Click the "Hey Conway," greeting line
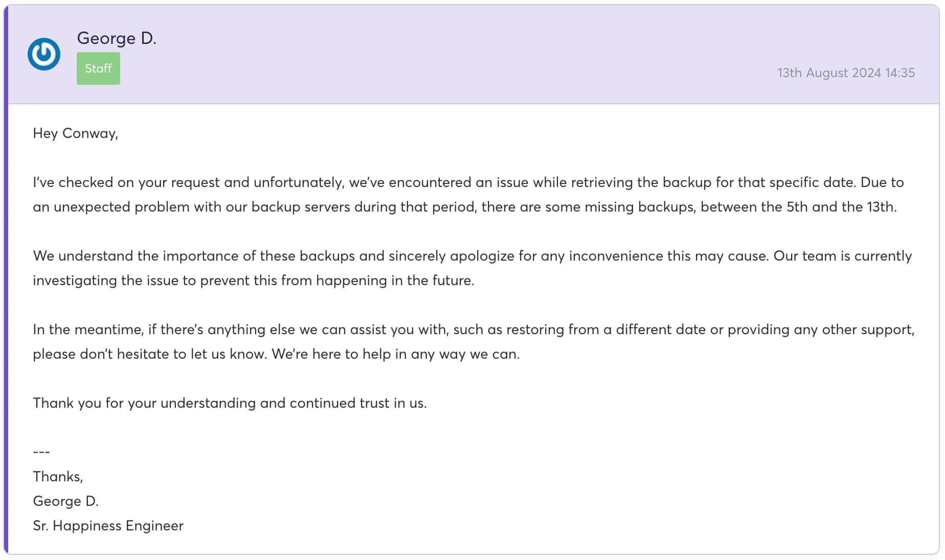The image size is (945, 560). 75,133
